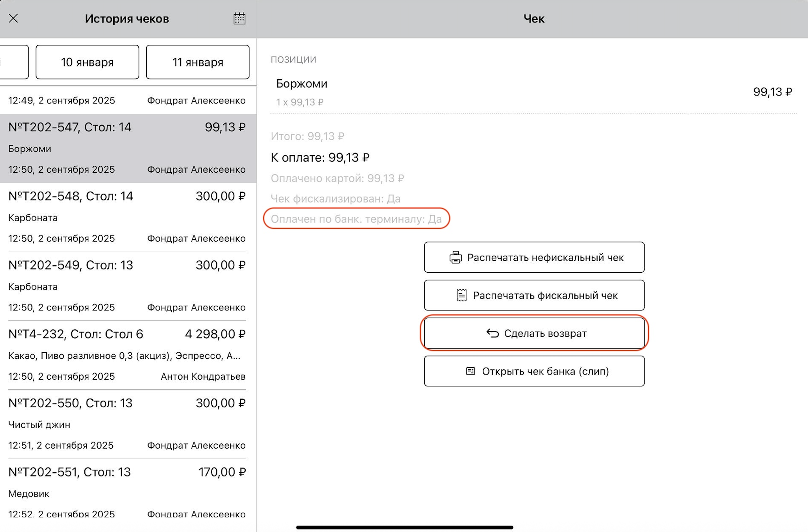Select the 10 января date tab
This screenshot has width=808, height=532.
(87, 62)
